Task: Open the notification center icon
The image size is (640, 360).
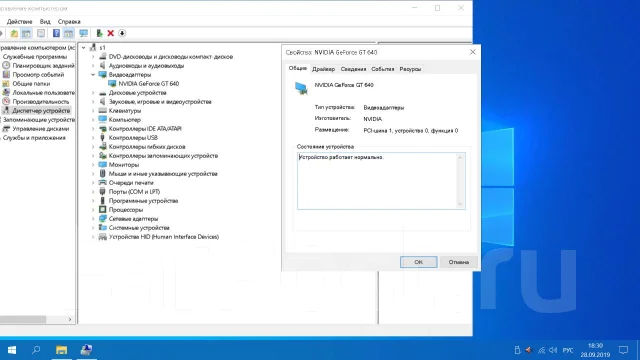Action: pos(623,350)
